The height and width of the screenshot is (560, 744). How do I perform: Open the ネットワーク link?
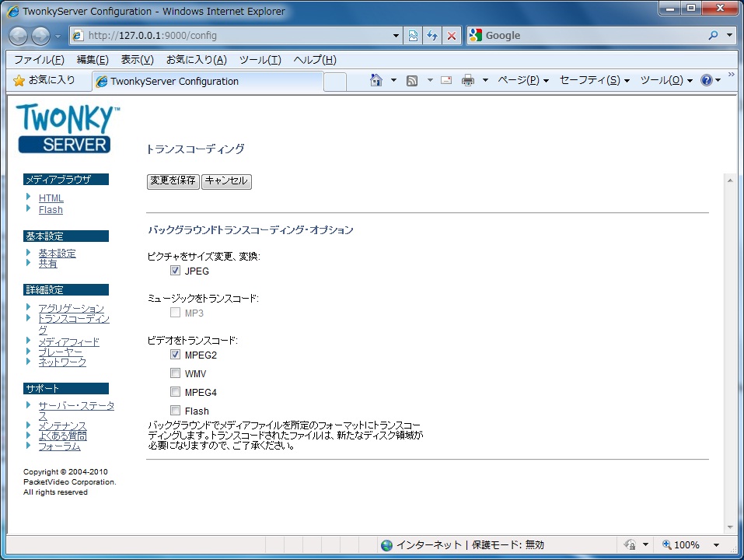click(x=62, y=362)
